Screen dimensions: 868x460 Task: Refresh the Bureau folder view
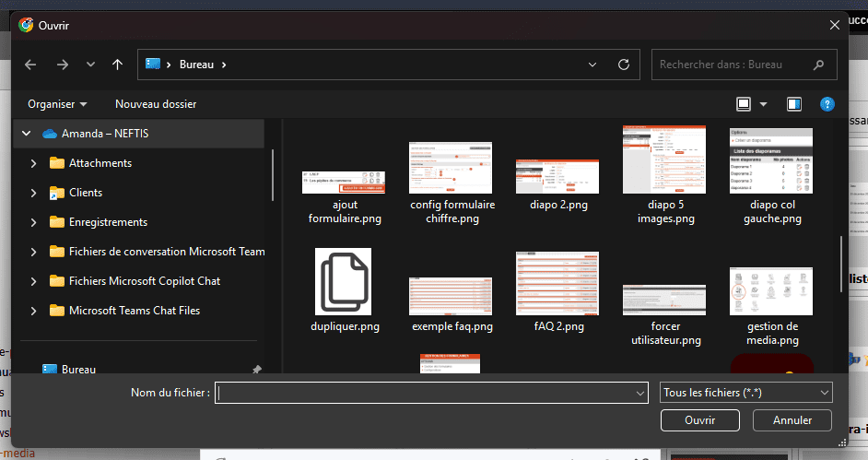[x=624, y=65]
